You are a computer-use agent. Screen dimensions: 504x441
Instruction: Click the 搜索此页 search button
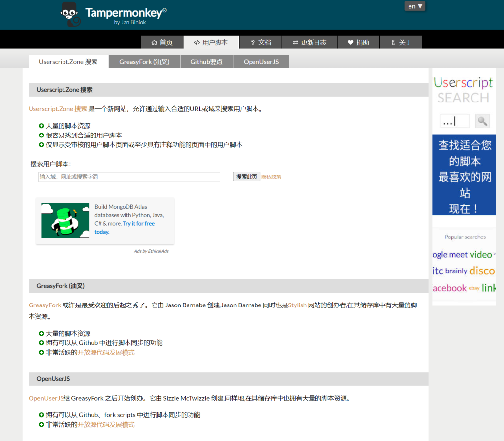click(246, 177)
